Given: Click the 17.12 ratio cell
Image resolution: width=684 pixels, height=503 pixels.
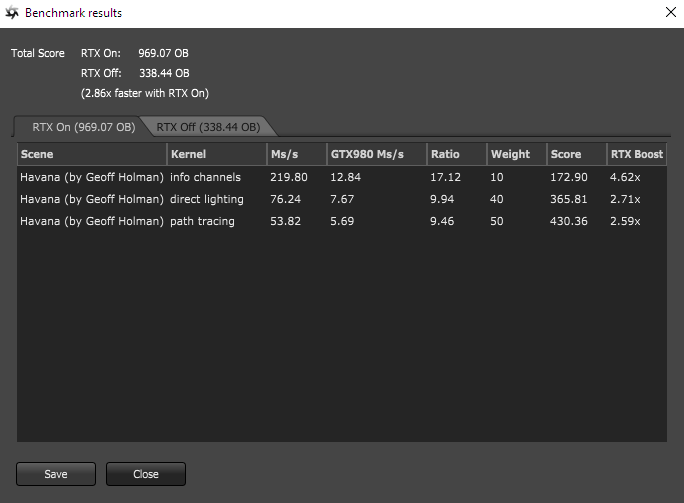Looking at the screenshot, I should pos(445,177).
